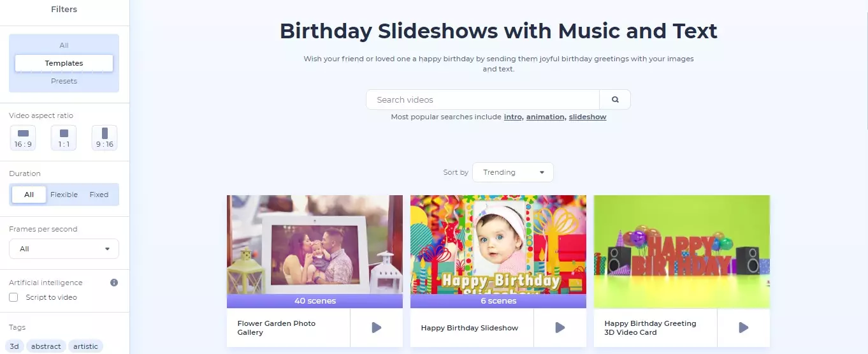
Task: Open the Frames per second dropdown
Action: click(64, 249)
